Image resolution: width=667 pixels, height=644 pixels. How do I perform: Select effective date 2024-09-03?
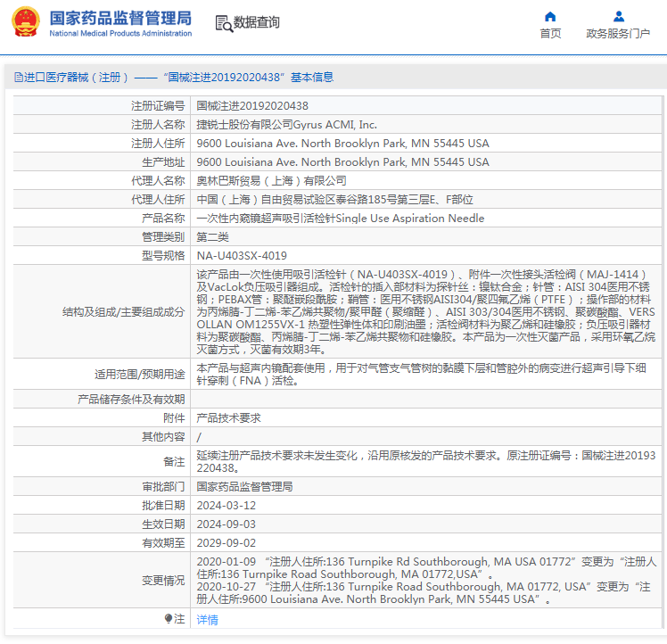[x=226, y=524]
